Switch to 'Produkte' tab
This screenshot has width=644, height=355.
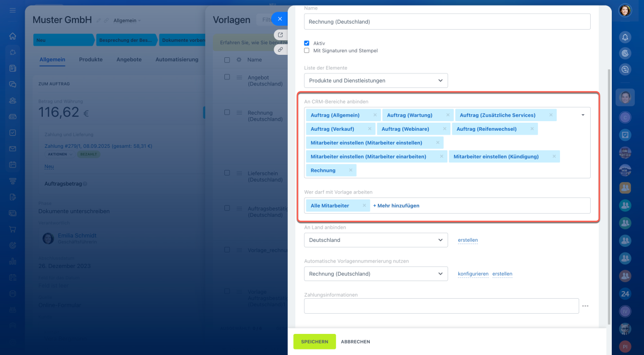click(x=91, y=59)
